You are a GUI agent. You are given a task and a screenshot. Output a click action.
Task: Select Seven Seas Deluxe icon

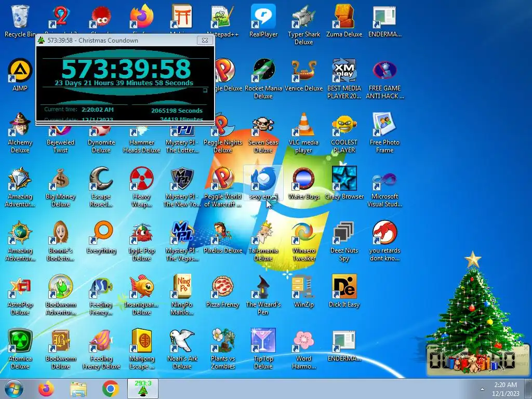[x=263, y=135]
